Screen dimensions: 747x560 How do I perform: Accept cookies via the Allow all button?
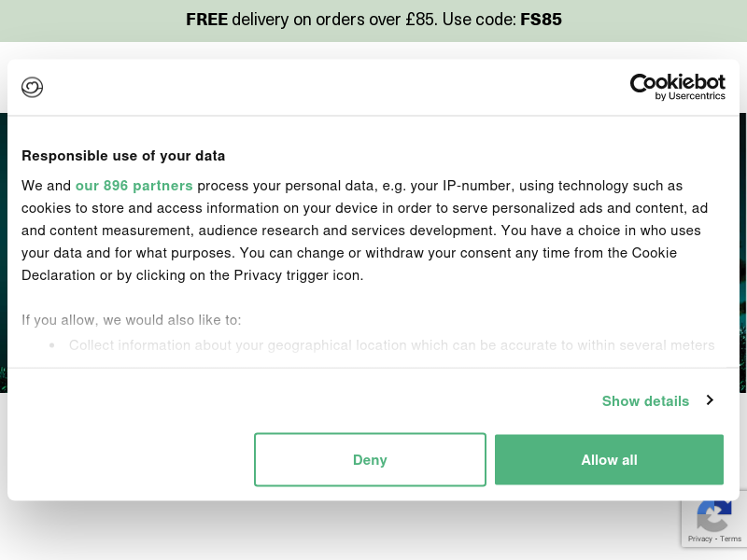pos(609,459)
